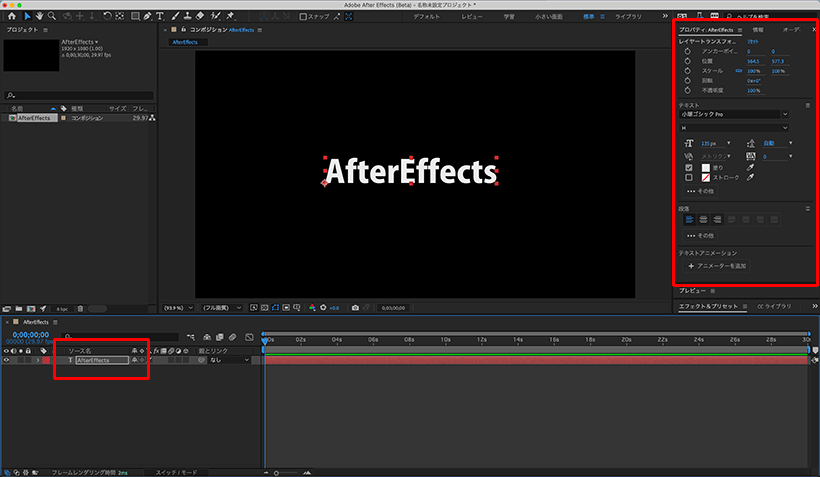The image size is (820, 477).
Task: Open the leading value dropdown arrow
Action: click(790, 143)
